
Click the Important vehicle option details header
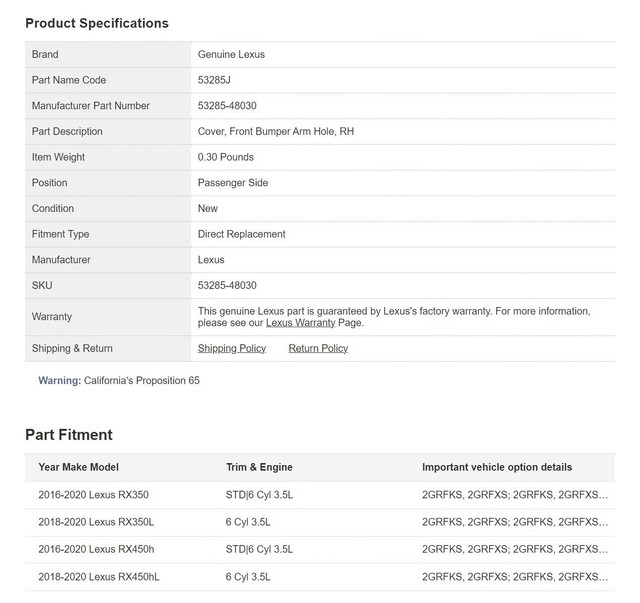point(497,467)
